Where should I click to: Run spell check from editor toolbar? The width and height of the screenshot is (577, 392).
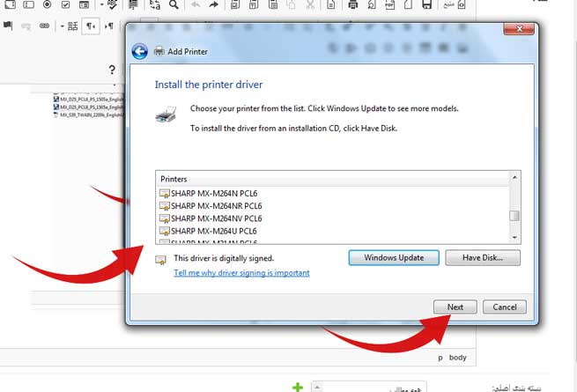113,4
